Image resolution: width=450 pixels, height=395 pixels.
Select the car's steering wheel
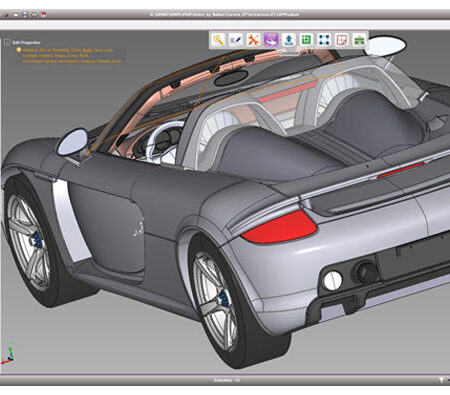click(162, 142)
